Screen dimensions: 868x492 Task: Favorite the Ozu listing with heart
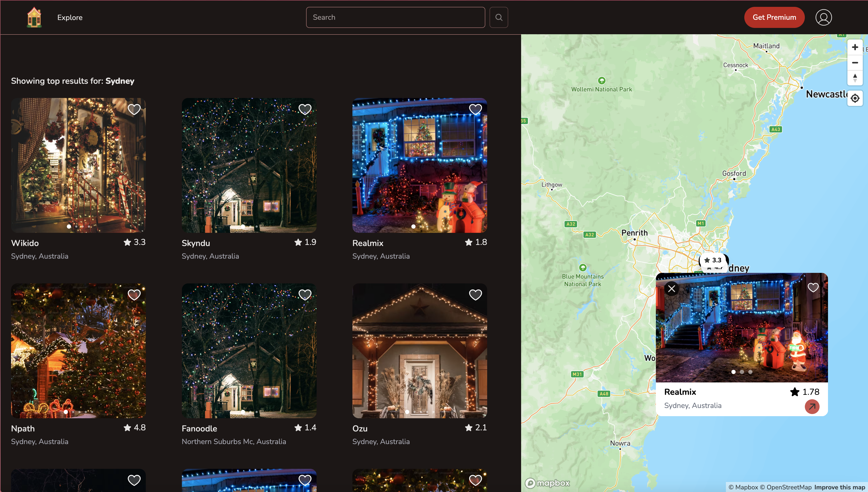coord(475,295)
